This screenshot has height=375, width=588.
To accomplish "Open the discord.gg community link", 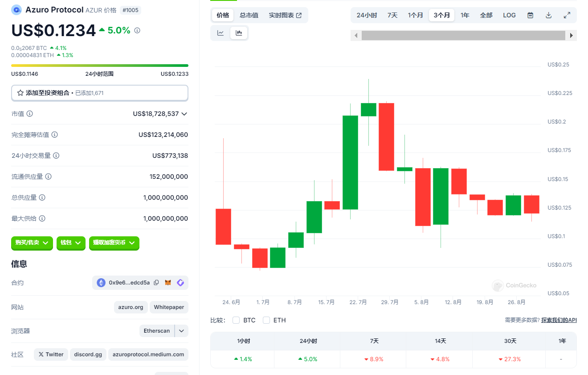I will click(88, 354).
